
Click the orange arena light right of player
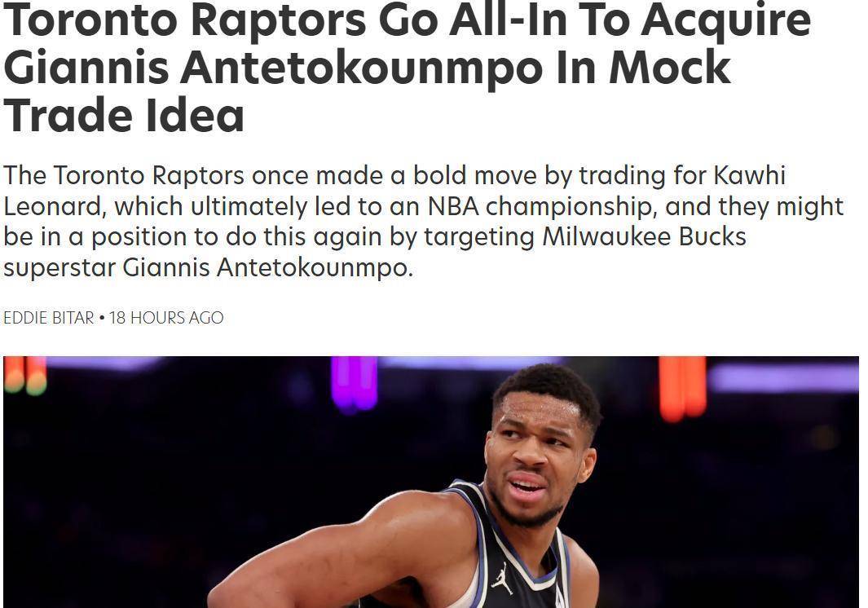(682, 388)
